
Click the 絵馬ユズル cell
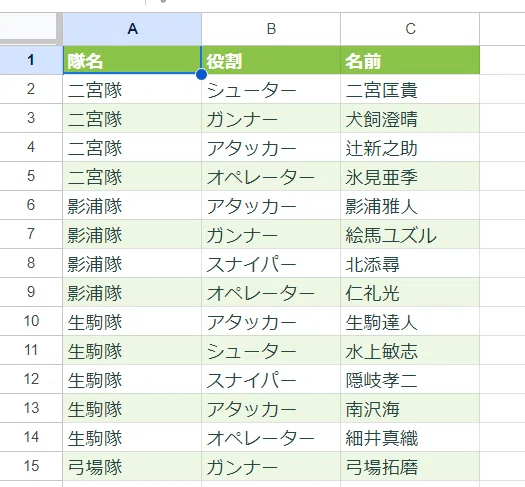click(x=410, y=234)
